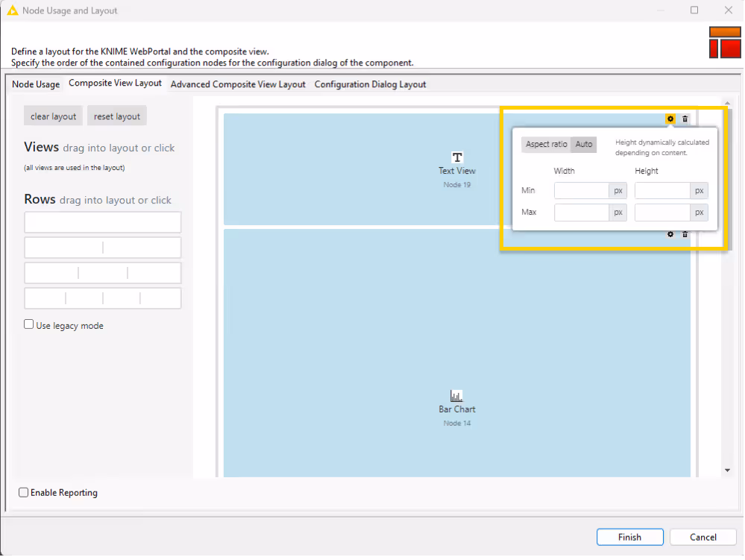Click Finish to apply the layout
Viewport: 745px width, 560px height.
(629, 536)
